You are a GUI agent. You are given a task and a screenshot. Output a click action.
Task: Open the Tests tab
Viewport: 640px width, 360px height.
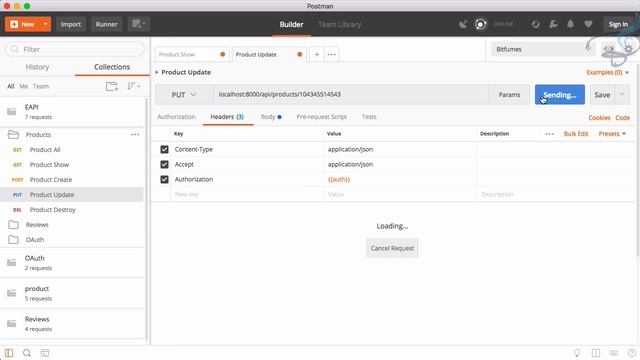click(x=369, y=117)
